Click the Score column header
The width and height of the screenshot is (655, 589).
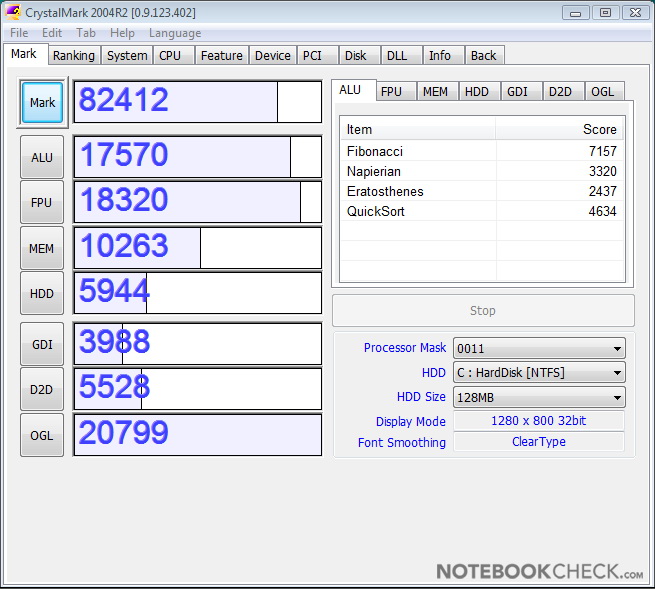560,129
